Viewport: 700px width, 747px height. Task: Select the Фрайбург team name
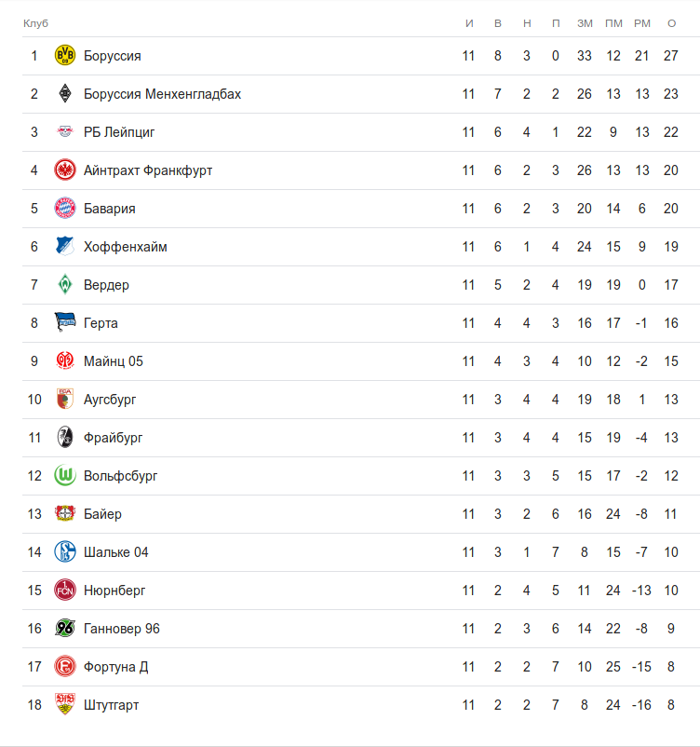[x=113, y=438]
